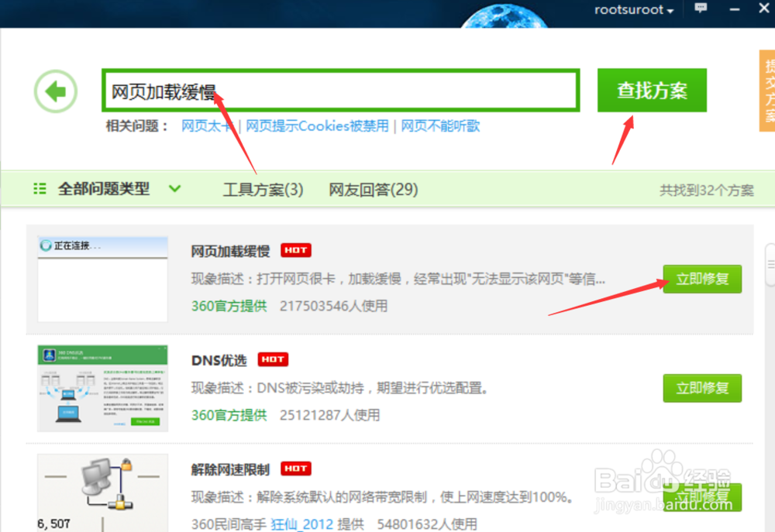775x532 pixels.
Task: Click the DNS优选 solution thumbnail
Action: 102,388
